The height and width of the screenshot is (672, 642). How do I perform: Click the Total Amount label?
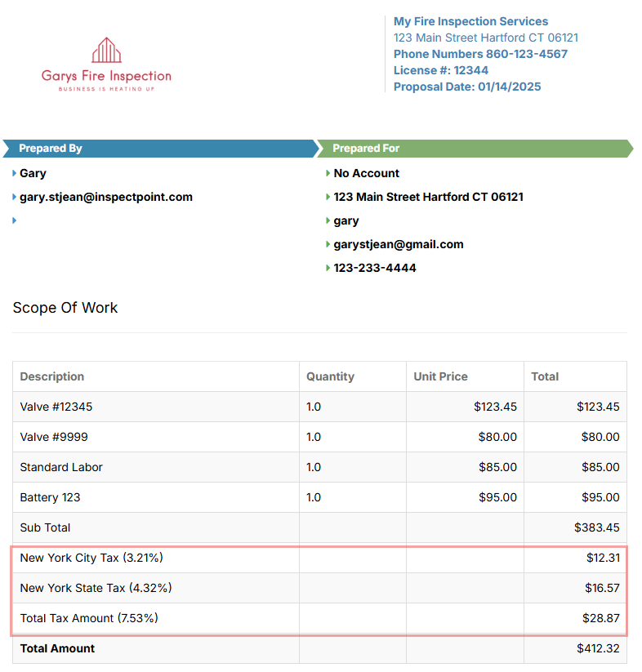click(x=57, y=648)
